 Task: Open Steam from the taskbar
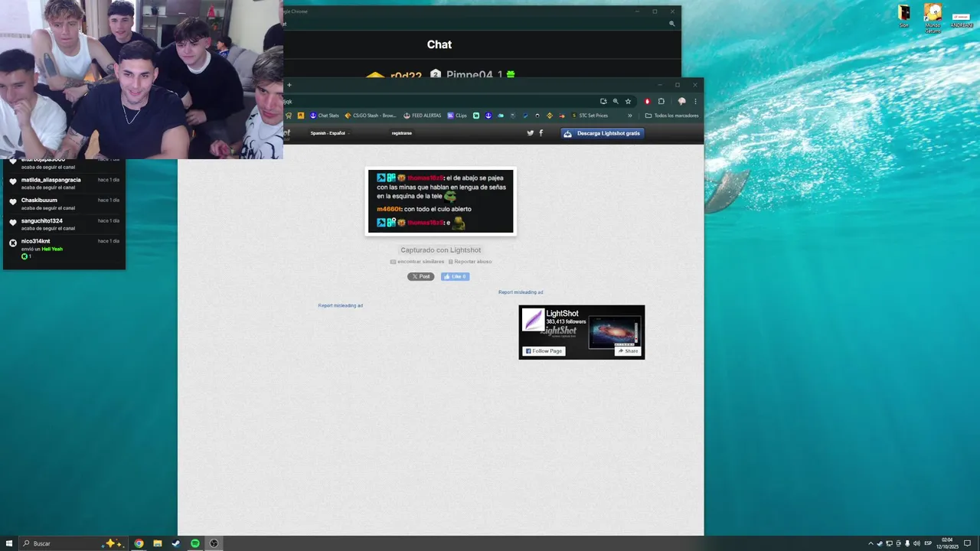176,543
